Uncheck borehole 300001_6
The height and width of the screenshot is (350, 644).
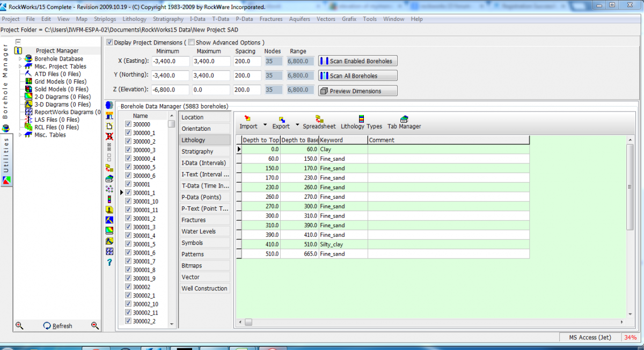tap(128, 253)
